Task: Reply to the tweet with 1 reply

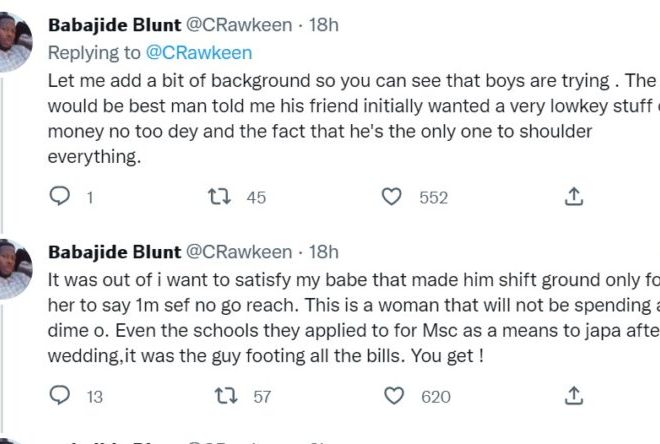Action: click(60, 198)
